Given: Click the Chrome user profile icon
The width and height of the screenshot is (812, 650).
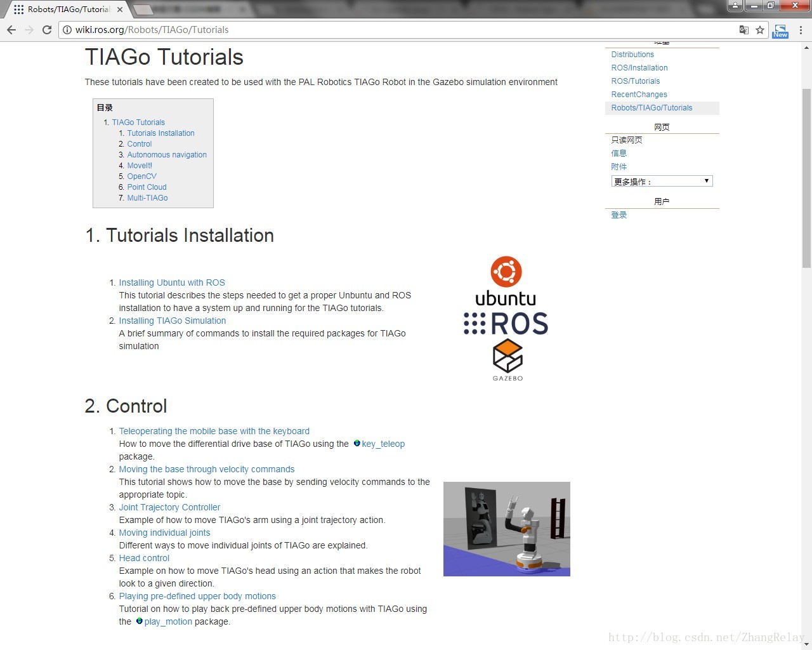Looking at the screenshot, I should 735,6.
